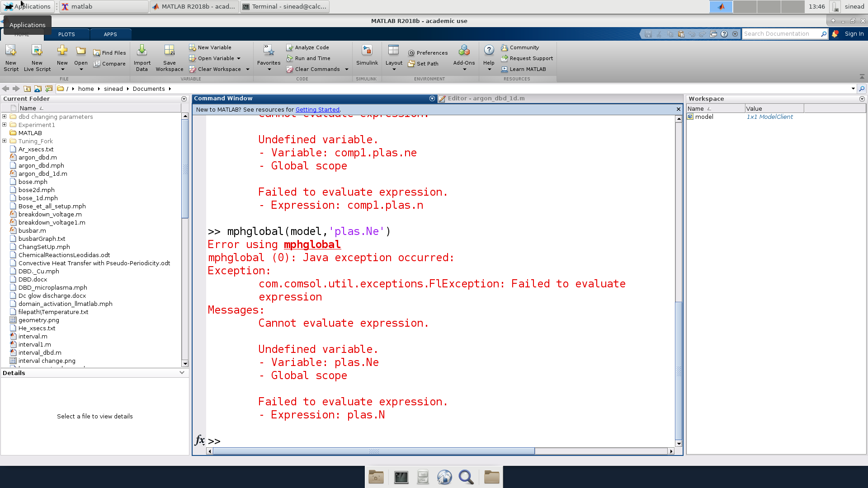Expand the Experiment1 folder

[5, 125]
